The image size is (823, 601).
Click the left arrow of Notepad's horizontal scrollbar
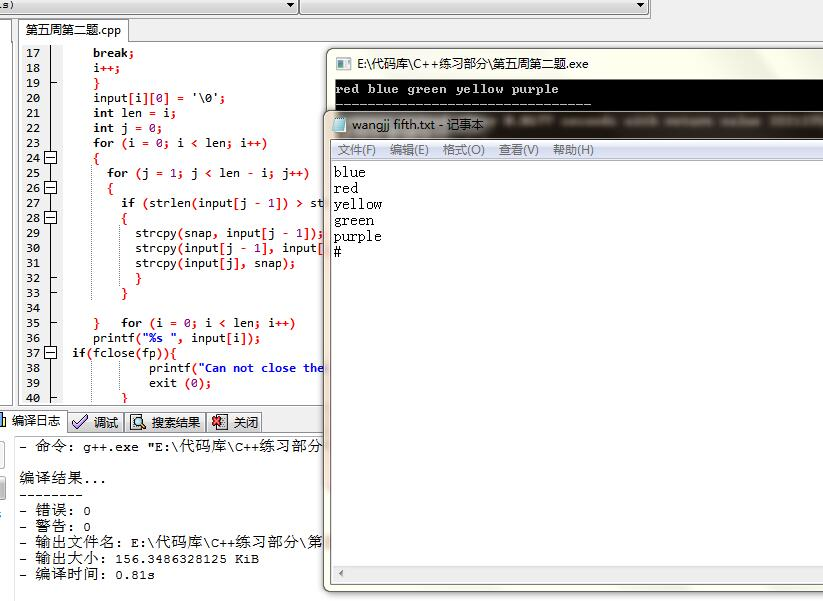(341, 573)
